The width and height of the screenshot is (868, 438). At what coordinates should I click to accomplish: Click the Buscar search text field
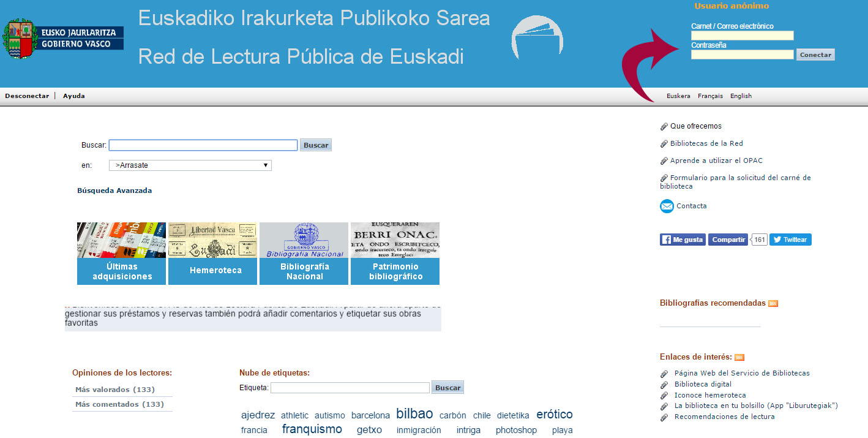point(203,145)
